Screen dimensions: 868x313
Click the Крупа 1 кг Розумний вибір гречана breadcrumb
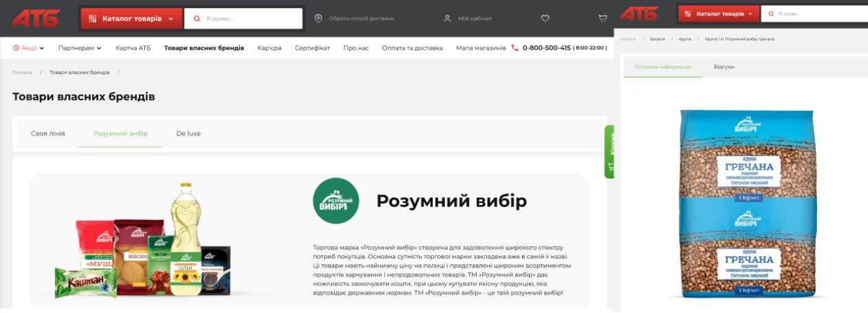(739, 39)
